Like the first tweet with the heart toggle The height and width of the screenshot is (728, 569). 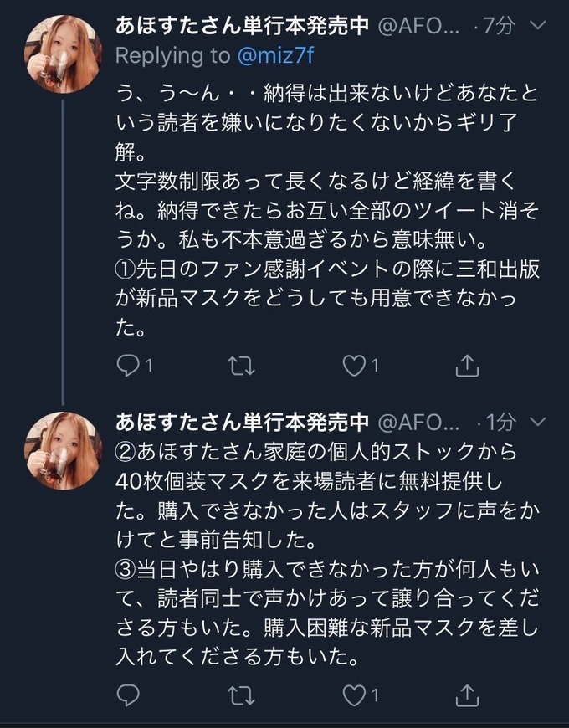pos(354,364)
